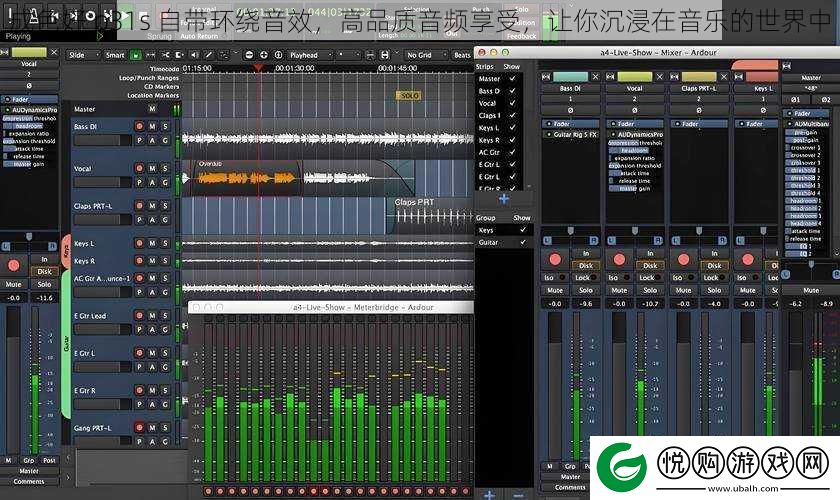
Task: Toggle Show for the Keys group
Action: [x=522, y=230]
